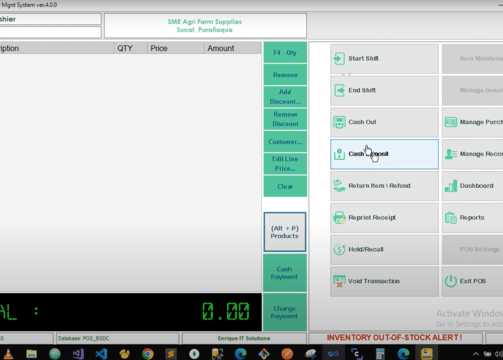Click the Customer... button
This screenshot has width=503, height=360.
(285, 141)
